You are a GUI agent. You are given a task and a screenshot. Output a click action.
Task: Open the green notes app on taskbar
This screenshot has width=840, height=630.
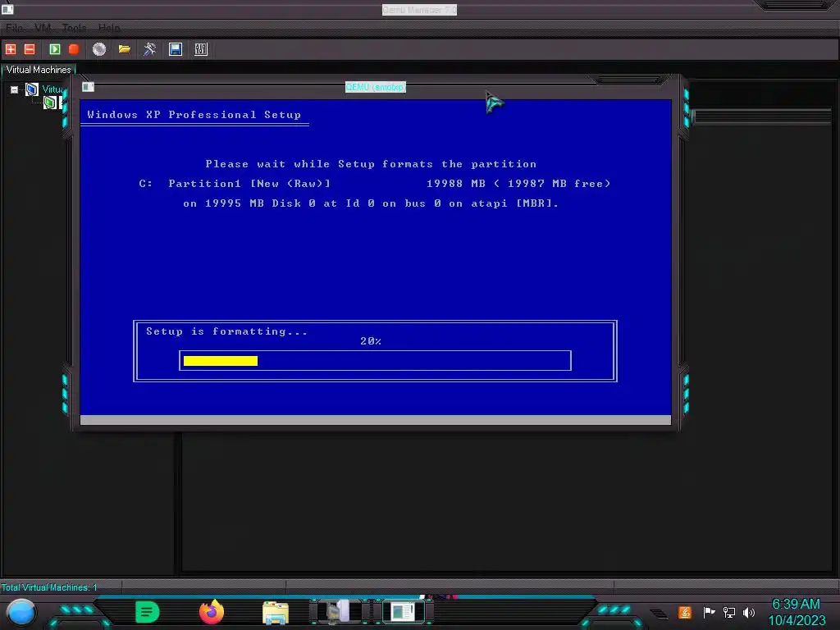click(x=148, y=612)
